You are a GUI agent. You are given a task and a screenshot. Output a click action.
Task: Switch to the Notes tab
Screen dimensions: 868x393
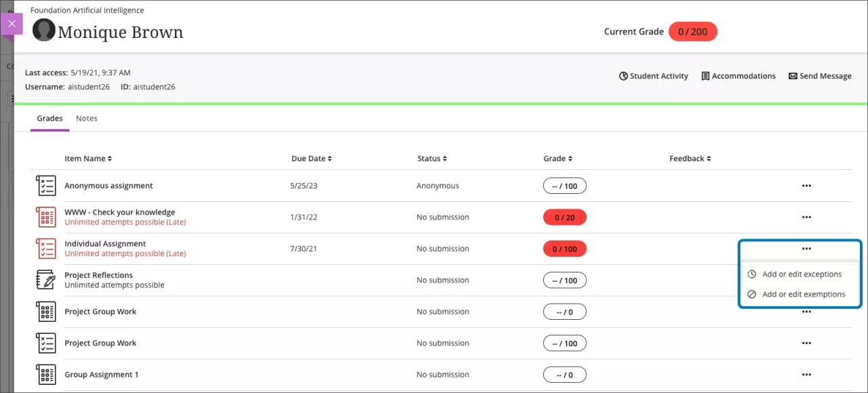tap(87, 118)
